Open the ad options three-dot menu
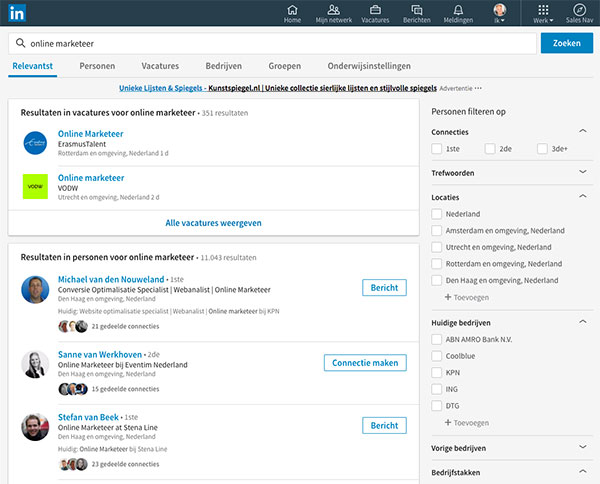Image resolution: width=600 pixels, height=484 pixels. tap(478, 88)
